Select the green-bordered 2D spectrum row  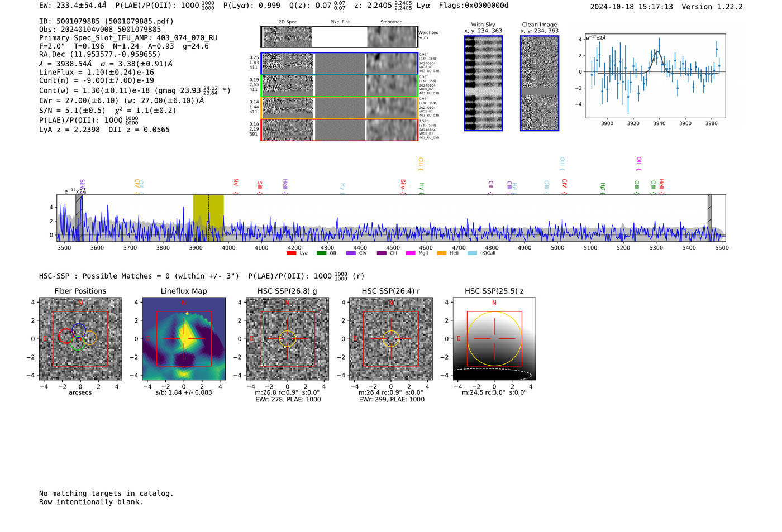click(339, 86)
